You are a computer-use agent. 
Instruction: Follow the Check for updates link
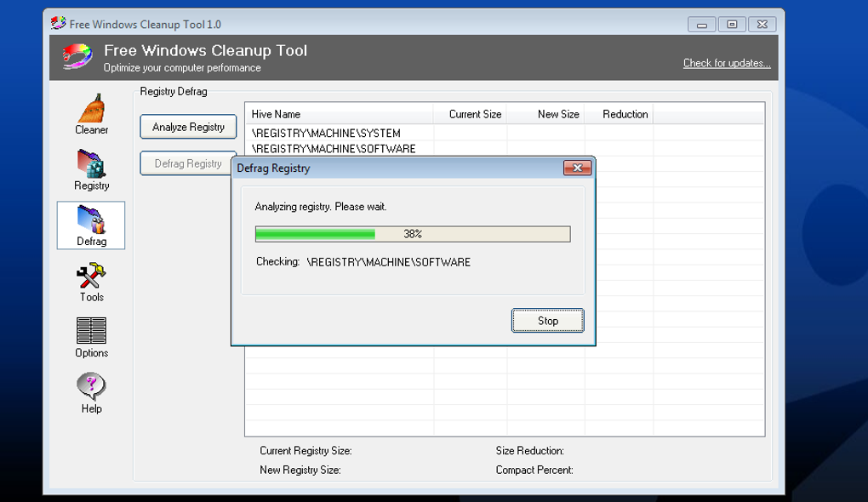[726, 63]
